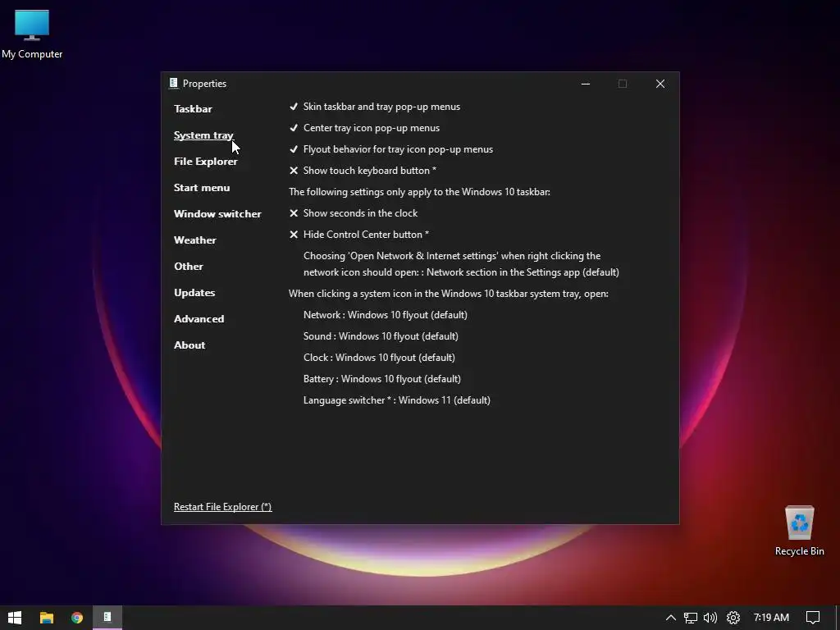
Task: Change Network flyout option
Action: tap(386, 315)
